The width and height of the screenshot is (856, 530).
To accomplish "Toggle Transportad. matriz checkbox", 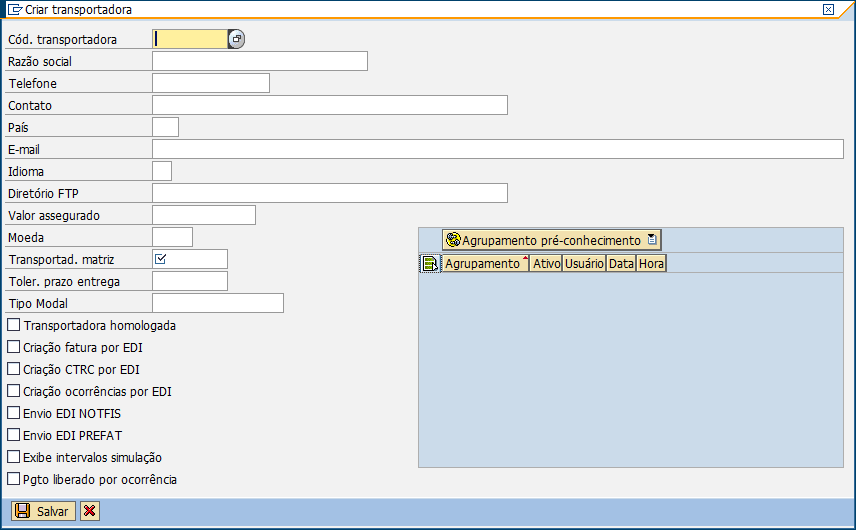I will (x=161, y=259).
